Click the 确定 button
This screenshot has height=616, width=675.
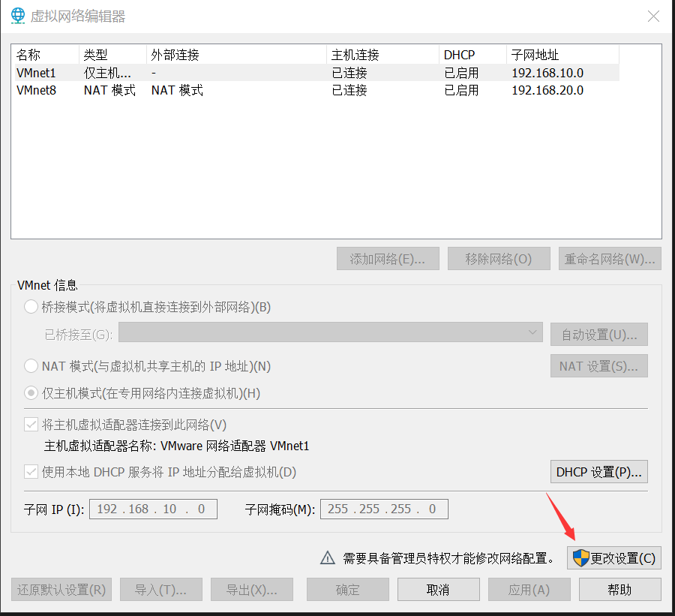[348, 589]
